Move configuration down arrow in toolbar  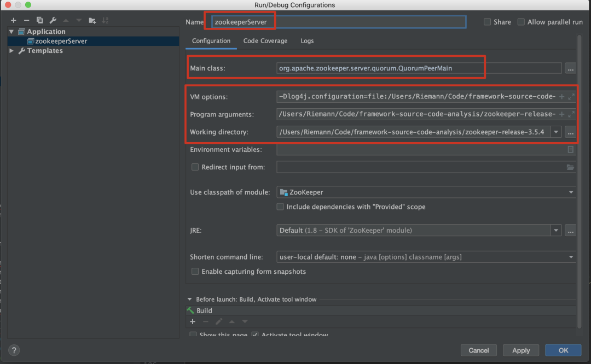(x=79, y=20)
